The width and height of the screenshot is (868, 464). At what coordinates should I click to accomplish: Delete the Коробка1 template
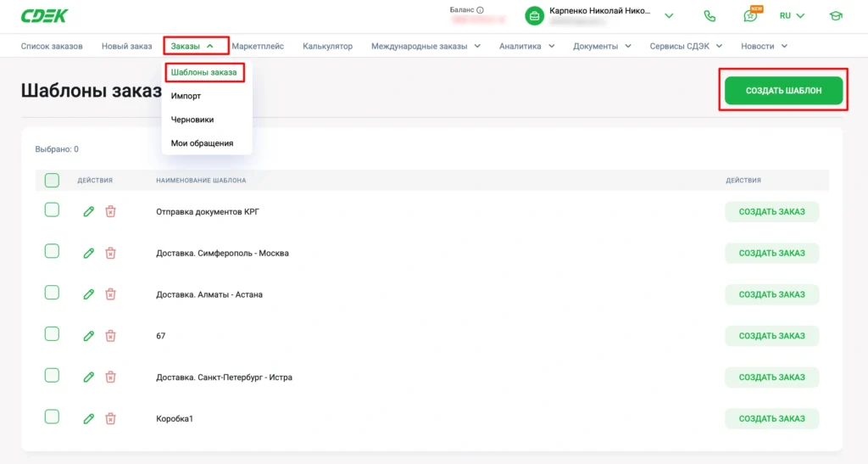pos(111,418)
